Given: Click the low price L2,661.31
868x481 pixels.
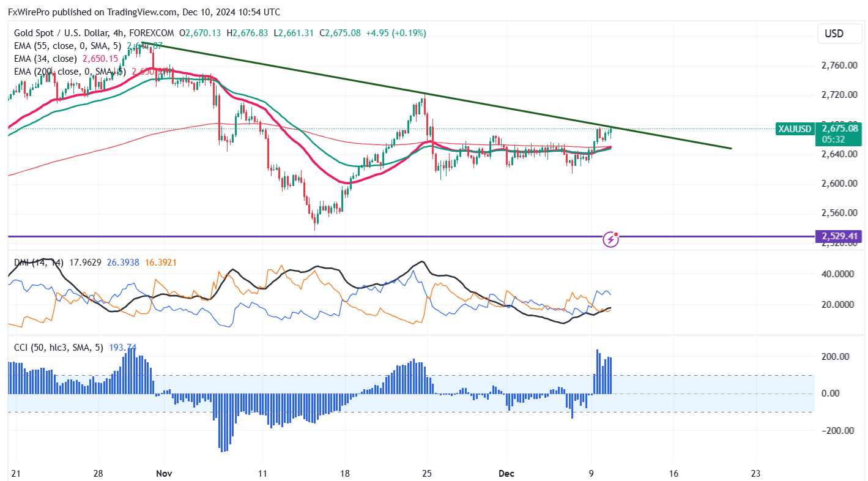Looking at the screenshot, I should 294,33.
